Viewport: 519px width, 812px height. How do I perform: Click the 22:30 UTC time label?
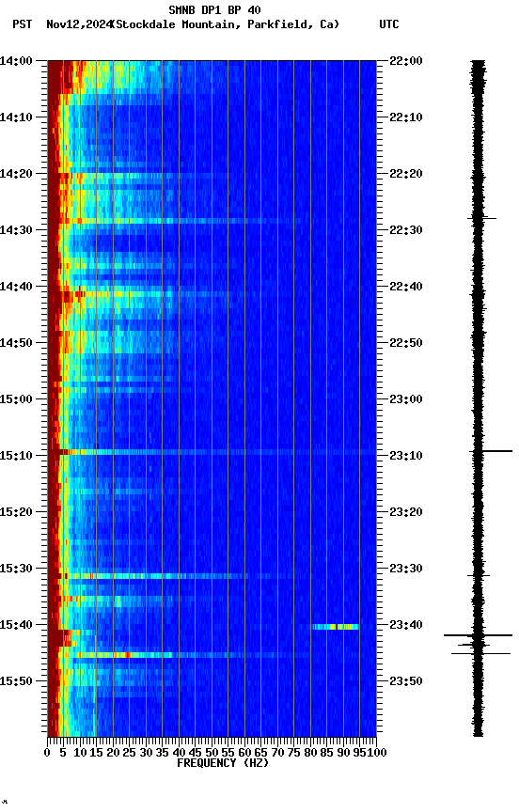(x=406, y=230)
